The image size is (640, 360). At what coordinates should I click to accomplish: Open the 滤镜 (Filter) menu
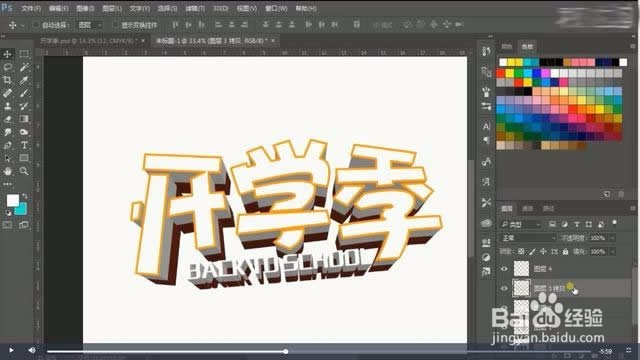(x=195, y=8)
